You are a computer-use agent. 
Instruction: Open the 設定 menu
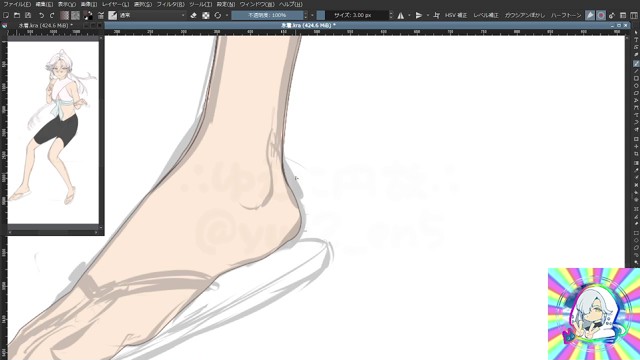click(225, 4)
